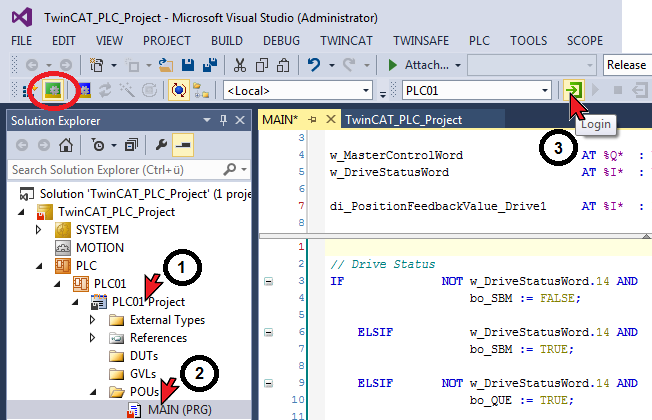Image resolution: width=652 pixels, height=420 pixels.
Task: Click Collapse All icon in Solution Explorer
Action: [x=130, y=144]
